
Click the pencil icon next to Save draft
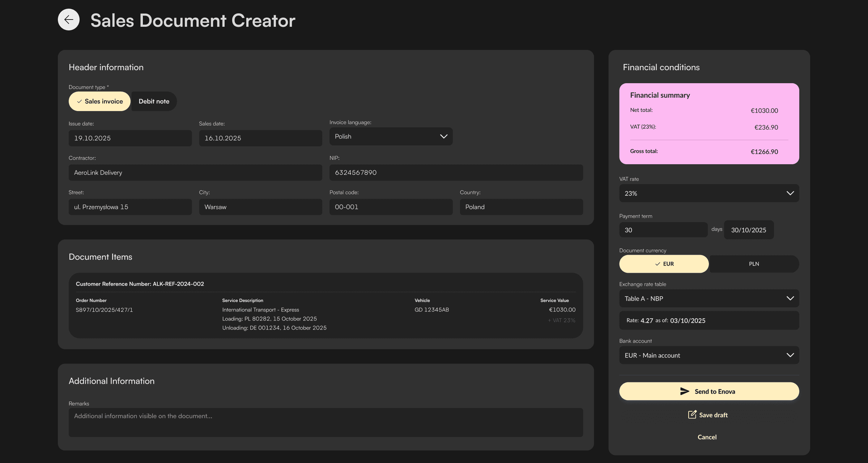(x=692, y=415)
